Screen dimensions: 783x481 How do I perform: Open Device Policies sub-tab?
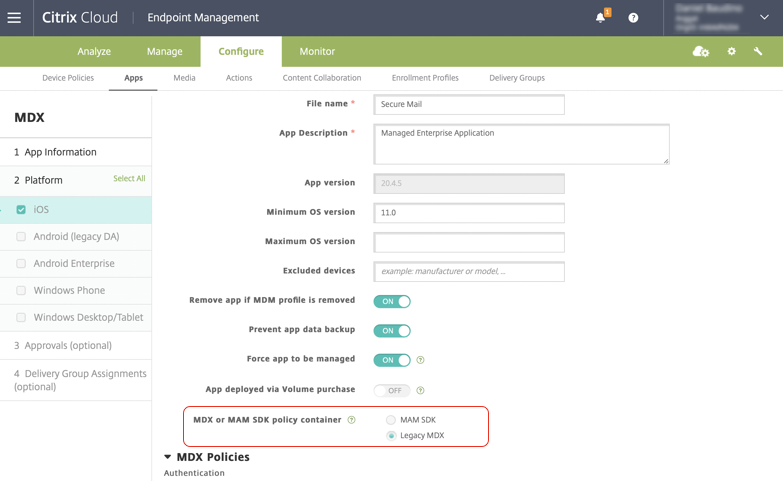pos(68,78)
